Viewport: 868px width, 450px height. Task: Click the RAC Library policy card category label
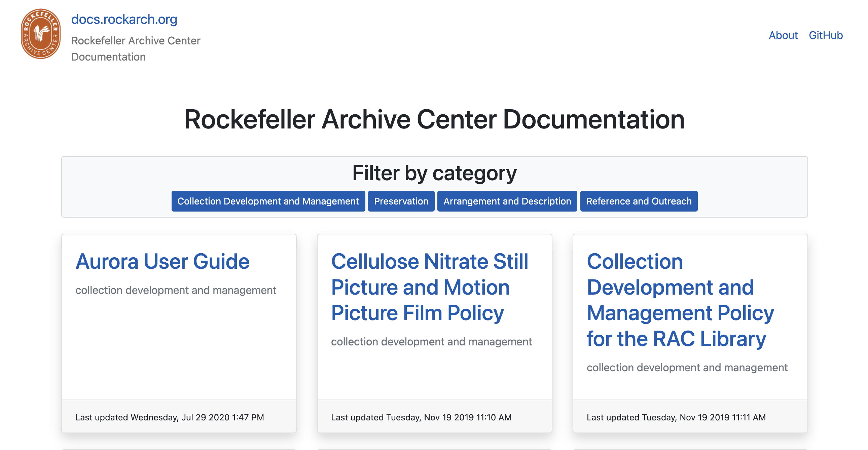point(687,368)
